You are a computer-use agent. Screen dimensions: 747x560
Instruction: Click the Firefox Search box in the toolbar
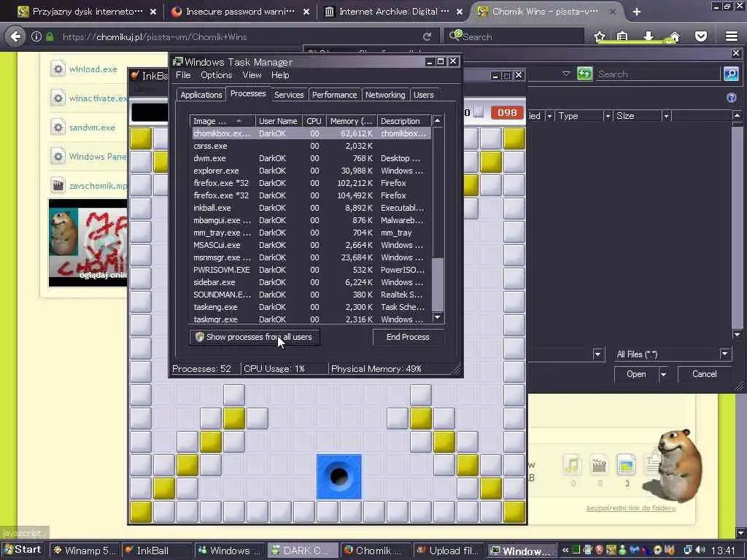click(x=514, y=36)
